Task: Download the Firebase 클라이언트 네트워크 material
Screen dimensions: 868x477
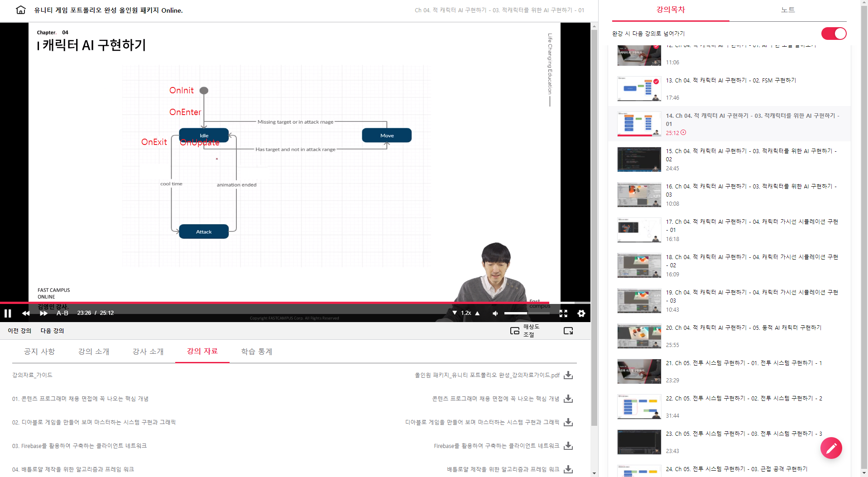Action: click(568, 446)
